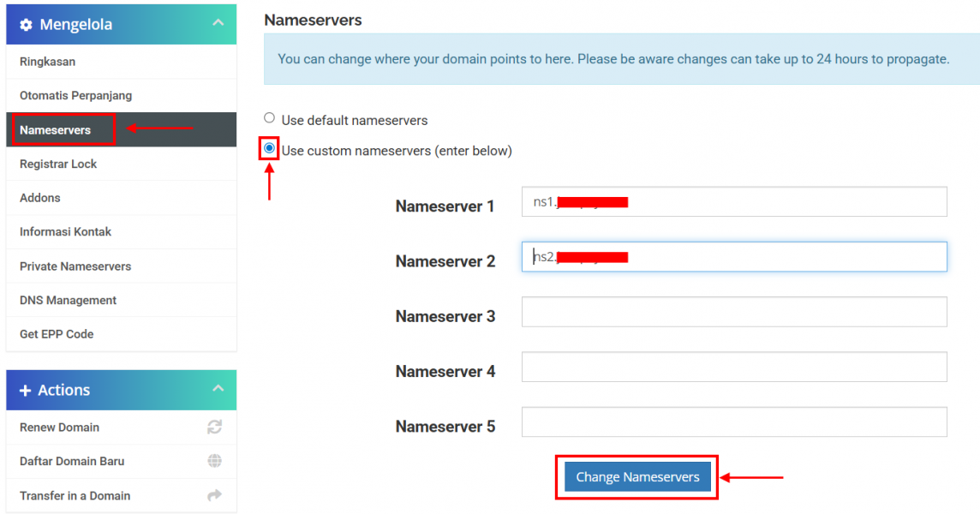Click the Renew Domain refresh icon
The width and height of the screenshot is (980, 514).
pyautogui.click(x=214, y=427)
